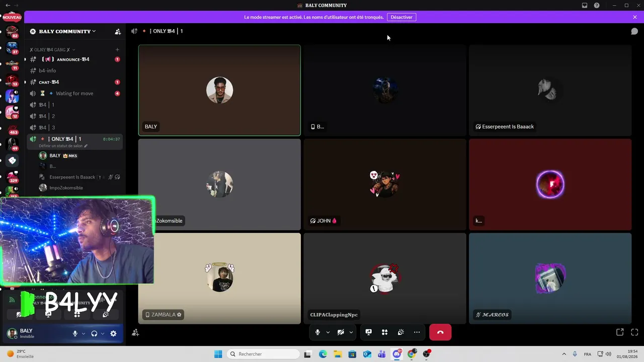Viewport: 644px width, 362px height.
Task: Open the server with the 453 badge
Action: [x=13, y=129]
